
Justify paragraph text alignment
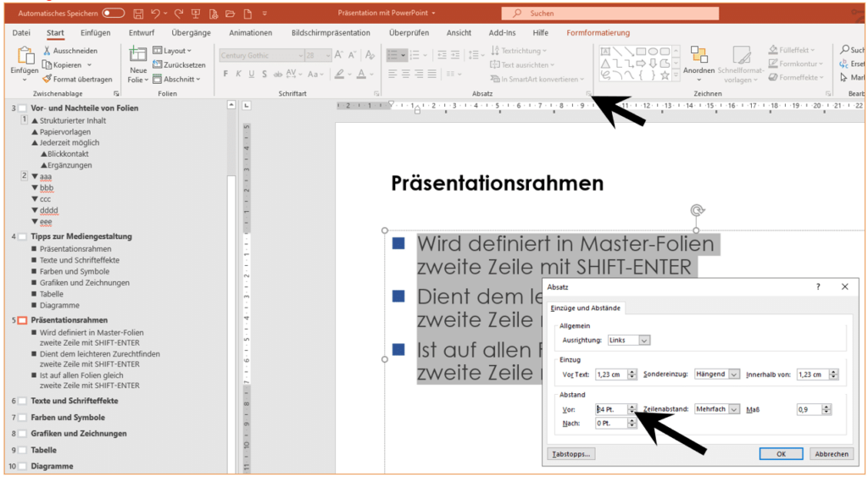431,74
